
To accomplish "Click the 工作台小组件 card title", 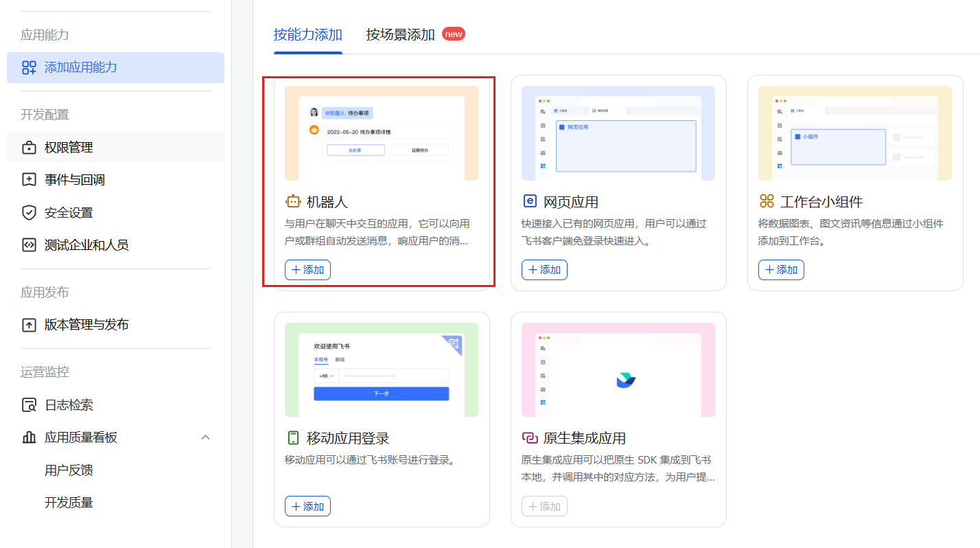I will (821, 202).
